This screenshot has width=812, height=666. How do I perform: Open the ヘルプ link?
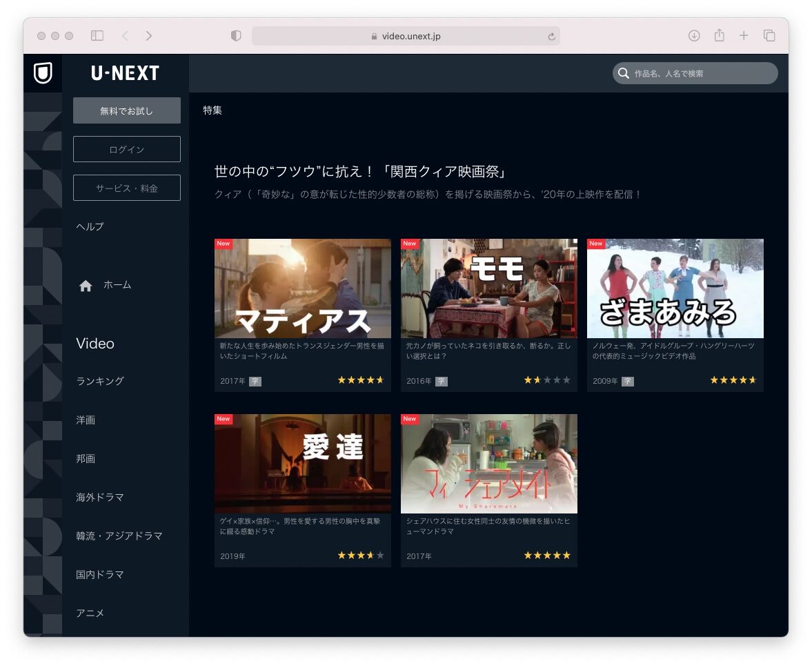click(x=90, y=226)
